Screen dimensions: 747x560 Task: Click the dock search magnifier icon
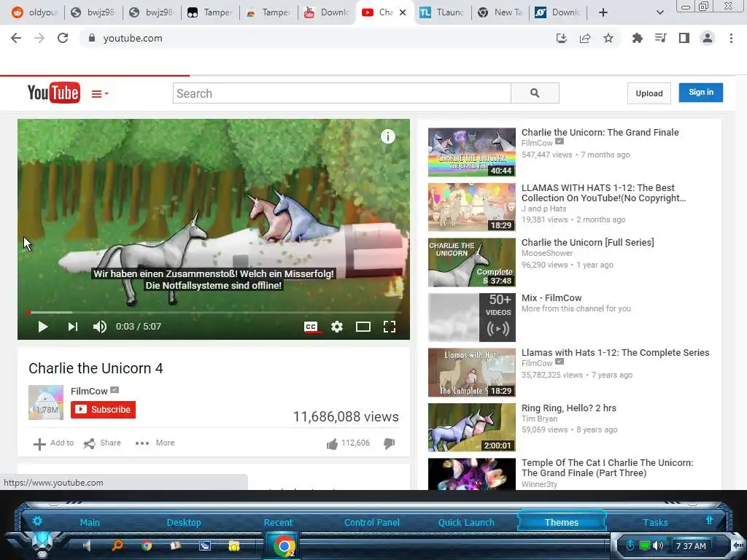pos(117,545)
